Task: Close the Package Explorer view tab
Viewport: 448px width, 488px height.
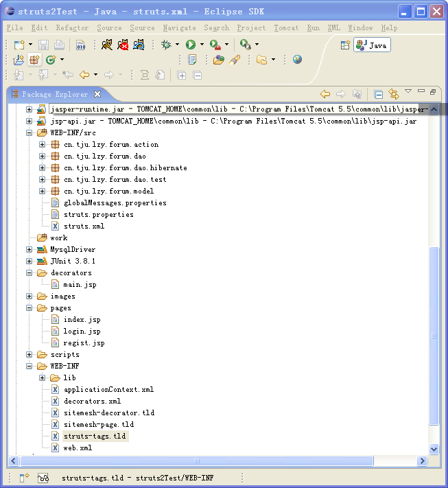Action: coord(97,94)
